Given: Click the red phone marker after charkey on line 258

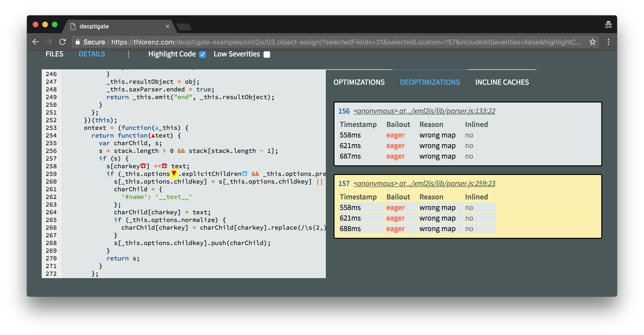Looking at the screenshot, I should tap(143, 166).
